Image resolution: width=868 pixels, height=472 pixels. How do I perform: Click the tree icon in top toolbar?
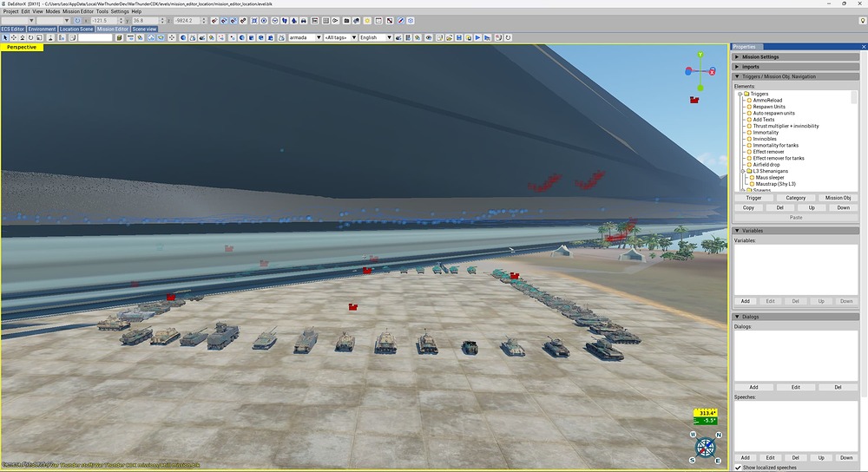coord(294,21)
